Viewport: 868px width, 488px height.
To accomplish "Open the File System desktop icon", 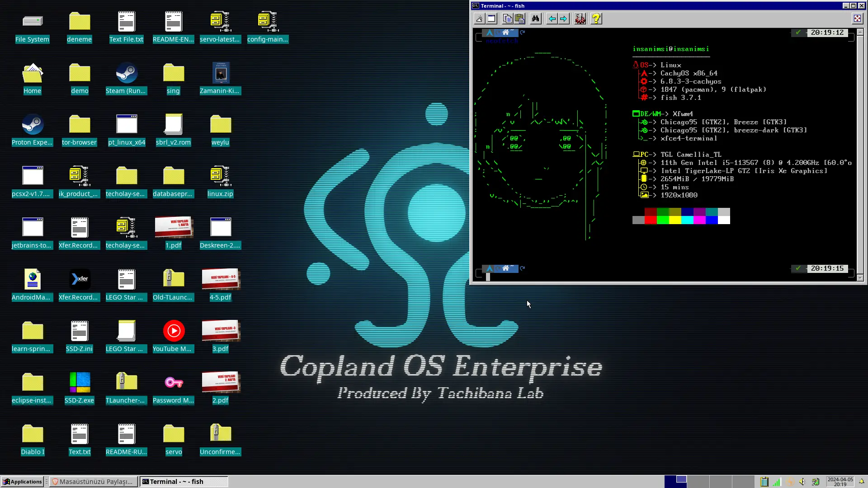I will tap(33, 28).
